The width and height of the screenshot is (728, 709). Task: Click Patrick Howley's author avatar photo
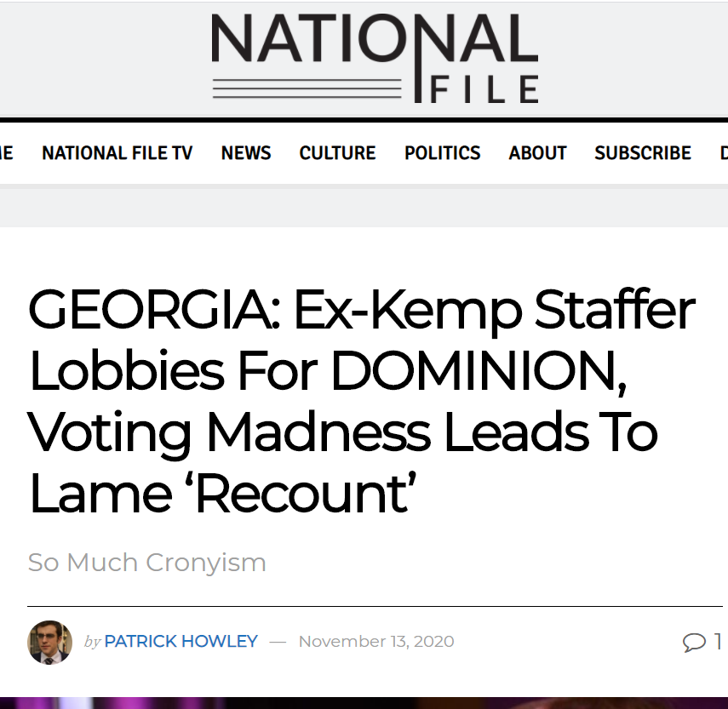click(x=50, y=642)
